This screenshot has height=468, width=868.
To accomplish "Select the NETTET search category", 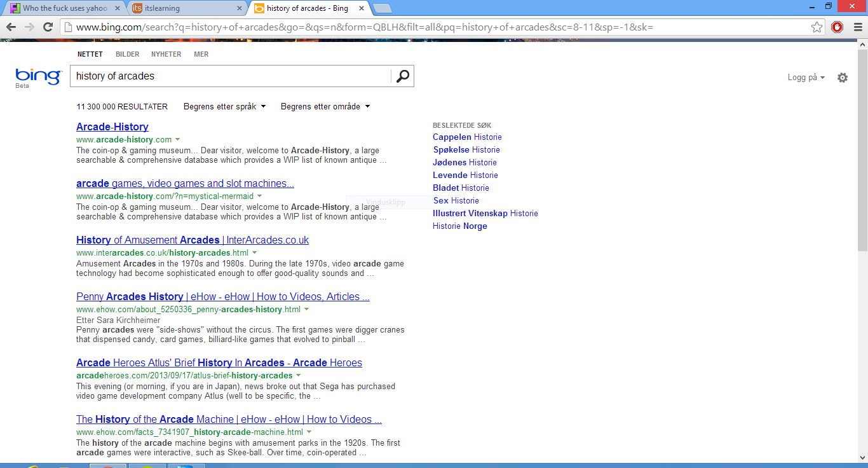I will (x=90, y=54).
